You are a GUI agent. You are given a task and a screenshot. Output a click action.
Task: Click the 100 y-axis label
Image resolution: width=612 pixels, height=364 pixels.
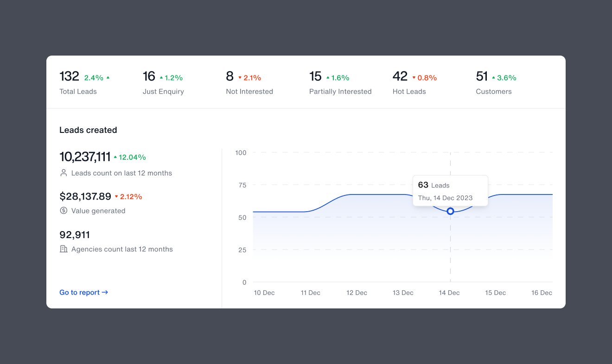tap(241, 152)
